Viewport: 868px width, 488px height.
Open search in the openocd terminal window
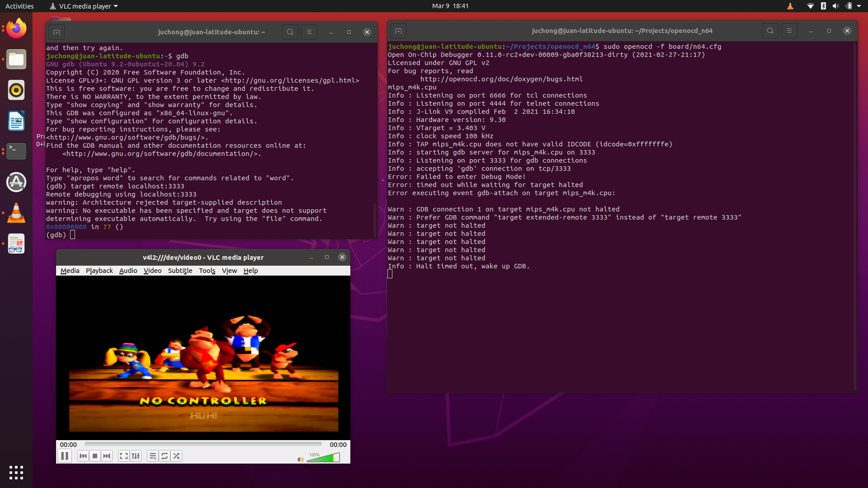coord(770,30)
